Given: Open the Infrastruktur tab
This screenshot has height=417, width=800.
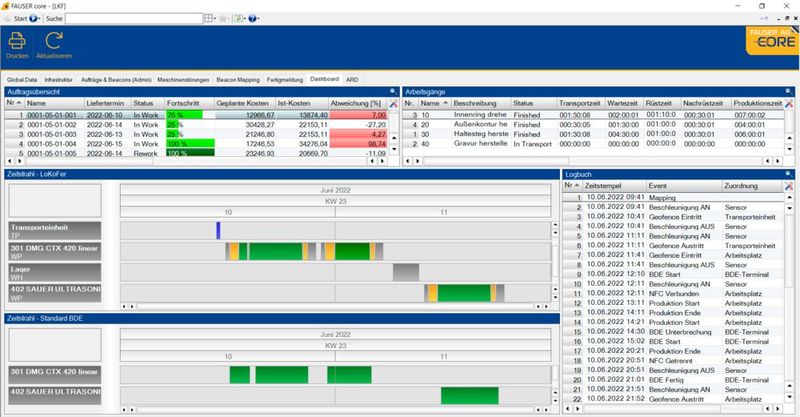Looking at the screenshot, I should point(58,80).
